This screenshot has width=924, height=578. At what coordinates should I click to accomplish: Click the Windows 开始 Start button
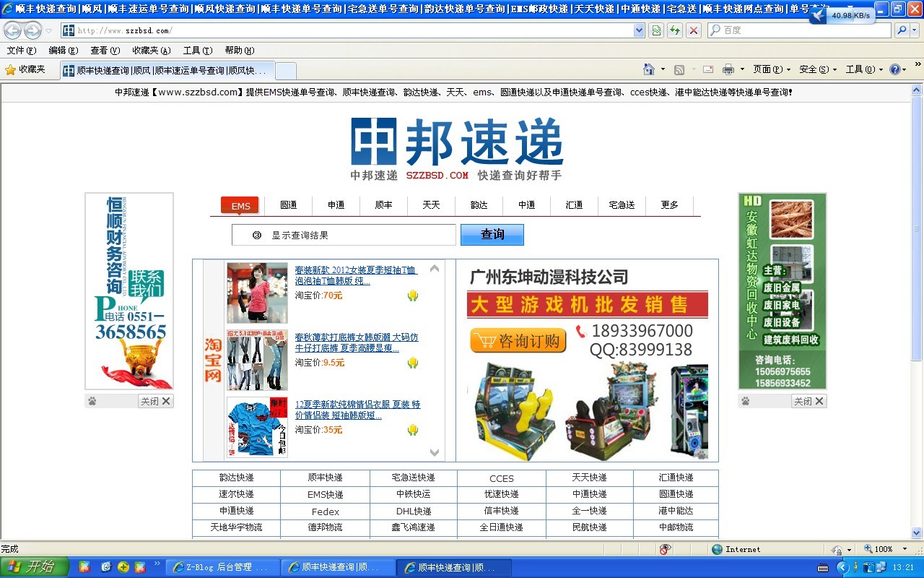pyautogui.click(x=35, y=566)
